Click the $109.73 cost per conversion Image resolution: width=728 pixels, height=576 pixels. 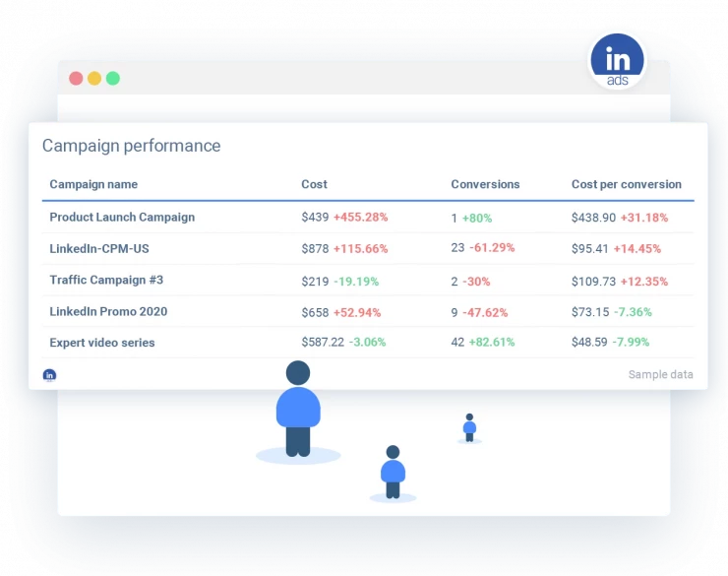coord(593,282)
